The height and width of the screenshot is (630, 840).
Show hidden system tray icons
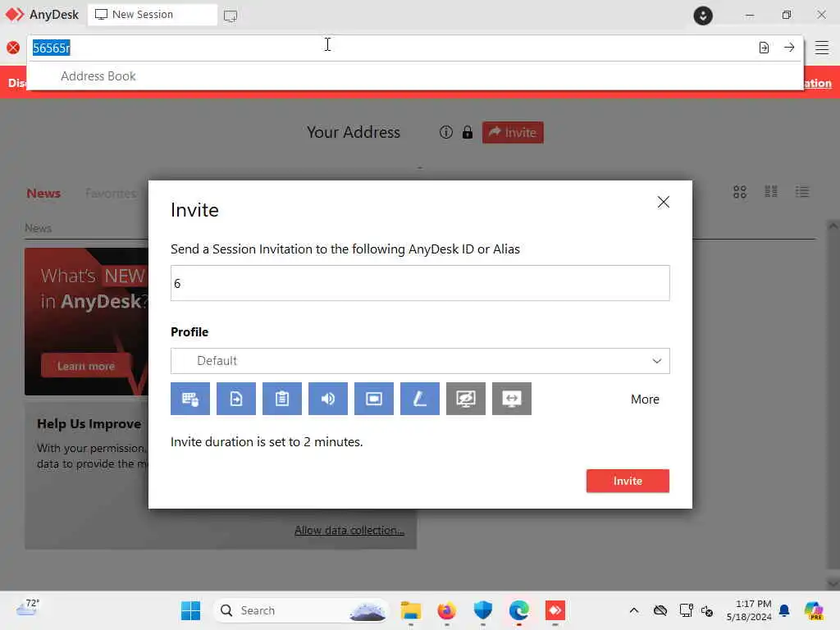click(x=634, y=610)
